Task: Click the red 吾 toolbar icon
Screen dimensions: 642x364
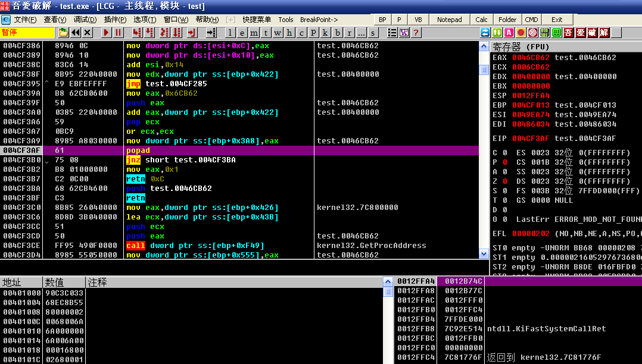Action: 568,33
